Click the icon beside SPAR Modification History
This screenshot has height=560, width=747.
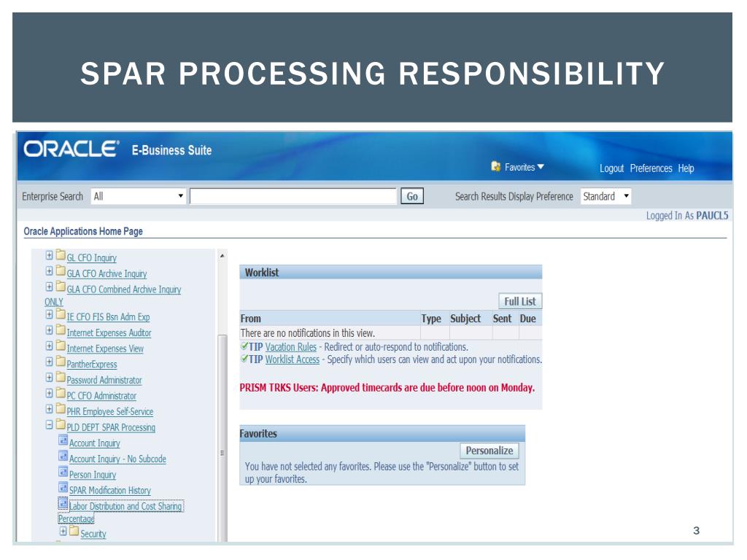[63, 487]
